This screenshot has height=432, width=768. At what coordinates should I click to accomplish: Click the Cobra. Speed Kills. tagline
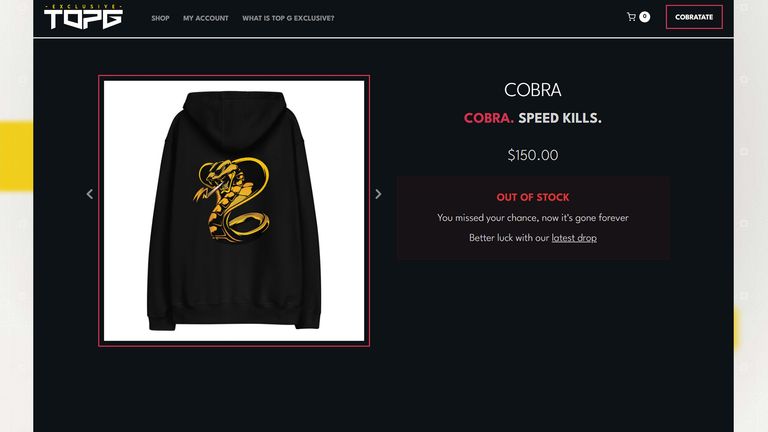pos(533,118)
